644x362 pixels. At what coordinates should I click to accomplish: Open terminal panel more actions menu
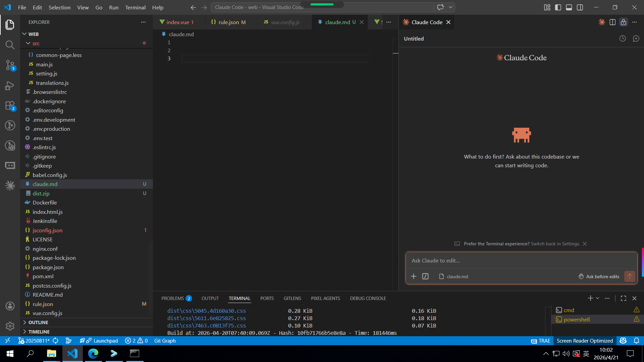click(x=607, y=298)
